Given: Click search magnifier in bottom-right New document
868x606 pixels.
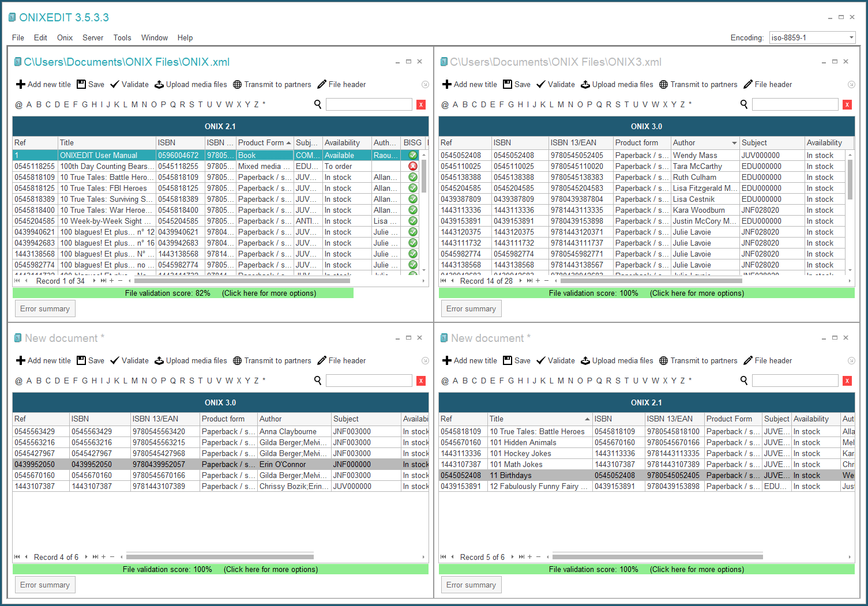Looking at the screenshot, I should 744,381.
